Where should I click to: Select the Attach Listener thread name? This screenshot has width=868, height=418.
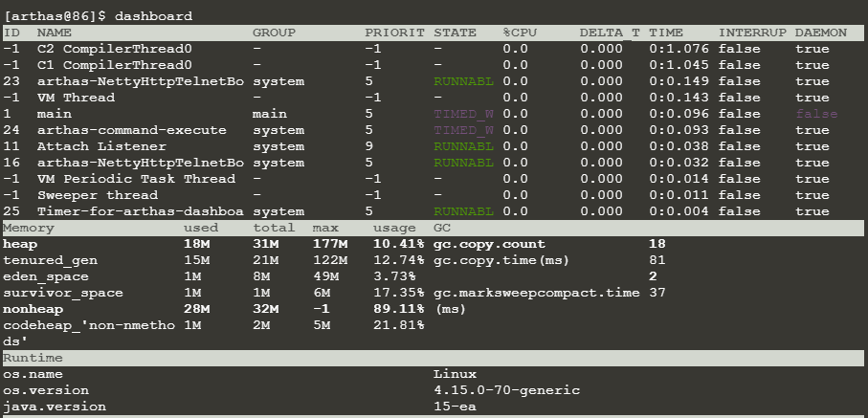pyautogui.click(x=101, y=146)
